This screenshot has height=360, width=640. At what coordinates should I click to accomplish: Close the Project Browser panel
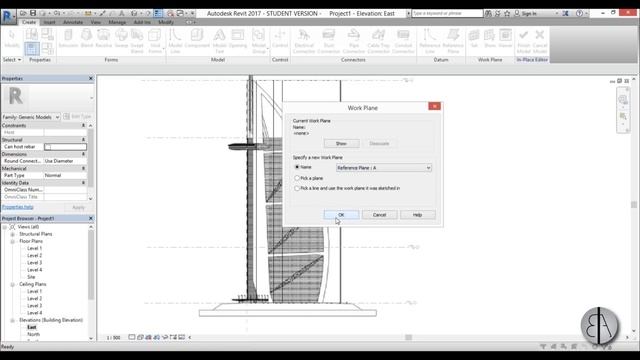[91, 218]
